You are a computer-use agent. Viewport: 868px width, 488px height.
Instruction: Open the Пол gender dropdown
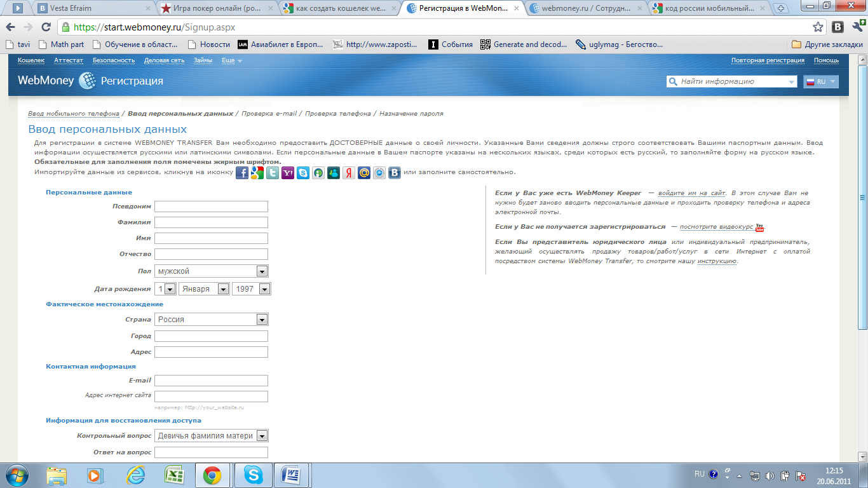[262, 271]
